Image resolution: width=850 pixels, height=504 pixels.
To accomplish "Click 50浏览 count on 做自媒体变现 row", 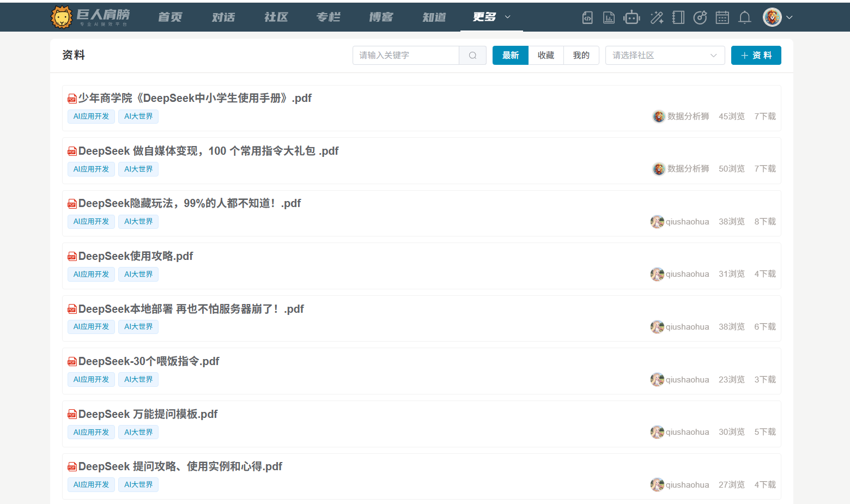I will tap(732, 169).
